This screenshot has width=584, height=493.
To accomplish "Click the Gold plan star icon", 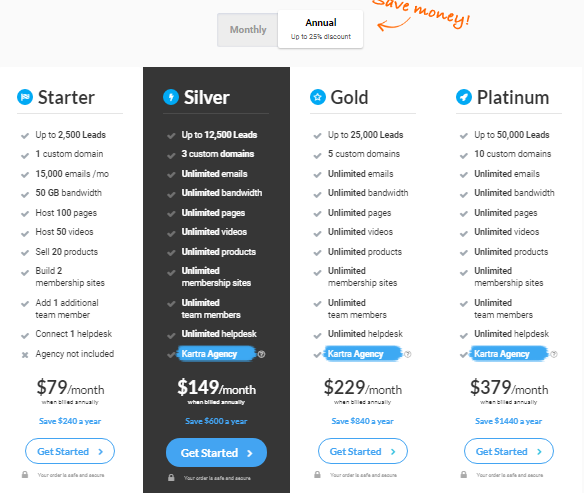I will point(318,97).
